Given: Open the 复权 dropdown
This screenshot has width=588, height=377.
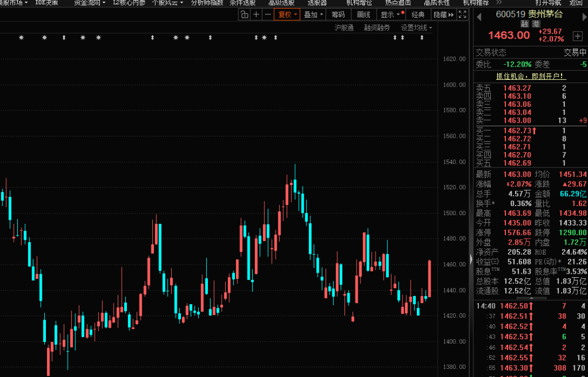Looking at the screenshot, I should click(x=287, y=14).
